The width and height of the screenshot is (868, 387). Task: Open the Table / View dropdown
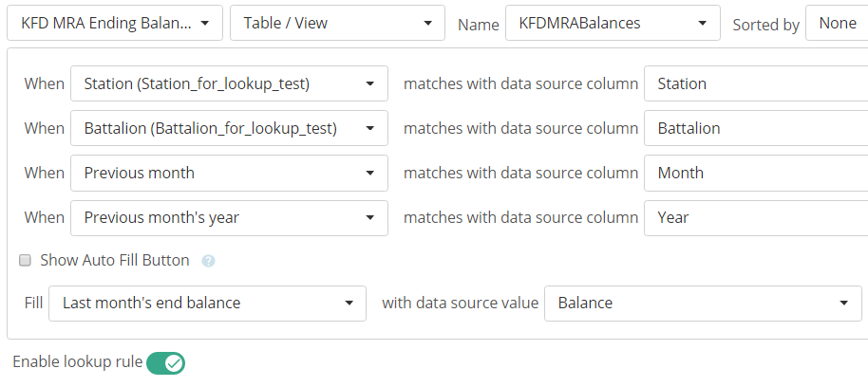337,23
